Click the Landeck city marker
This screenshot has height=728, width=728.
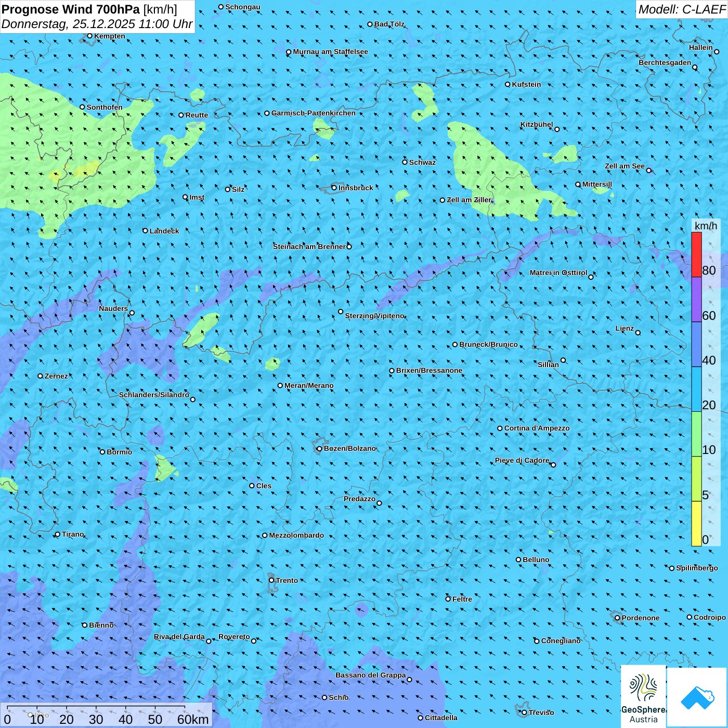tap(146, 230)
